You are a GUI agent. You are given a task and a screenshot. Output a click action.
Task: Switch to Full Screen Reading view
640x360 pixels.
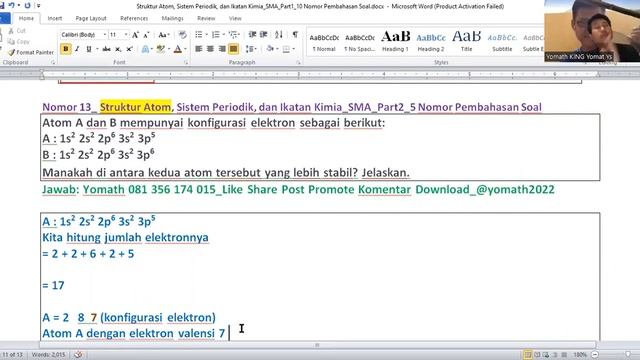coord(537,355)
